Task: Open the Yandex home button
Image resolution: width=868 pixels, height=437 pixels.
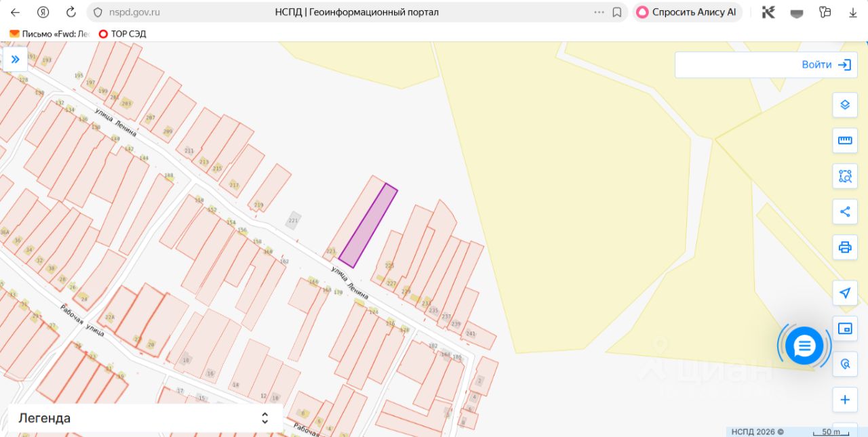Action: pyautogui.click(x=43, y=12)
